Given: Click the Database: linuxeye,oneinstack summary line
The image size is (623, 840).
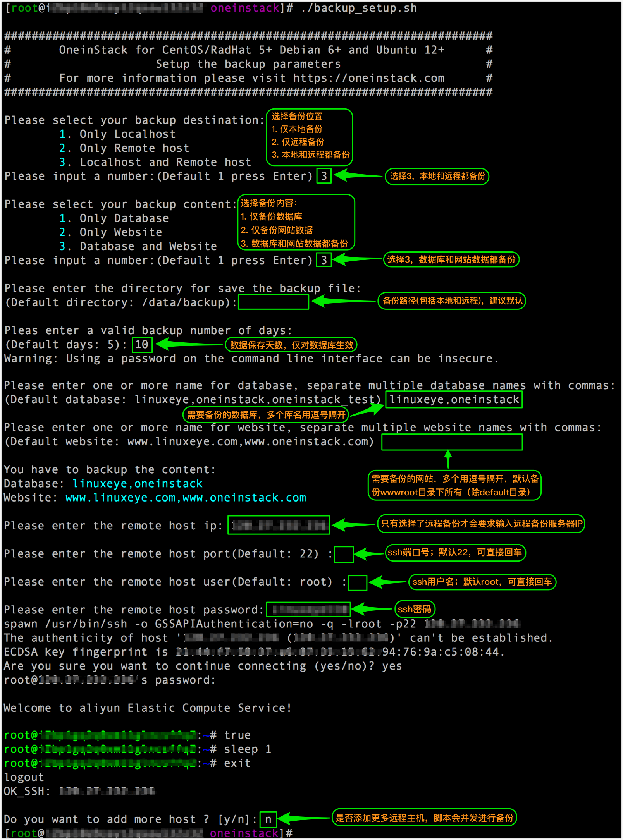Looking at the screenshot, I should 103,483.
